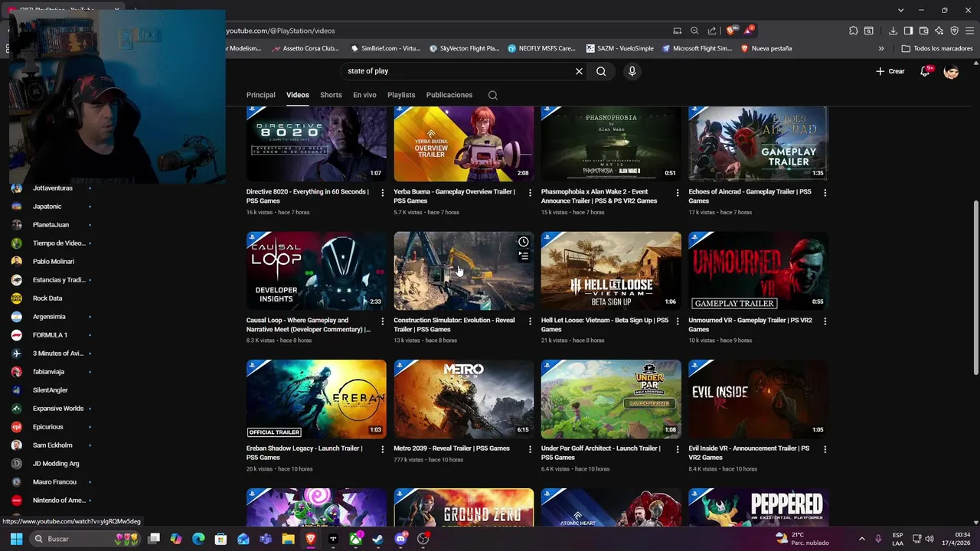Image resolution: width=980 pixels, height=551 pixels.
Task: Click the taskbar Buscar search box
Action: [x=86, y=539]
